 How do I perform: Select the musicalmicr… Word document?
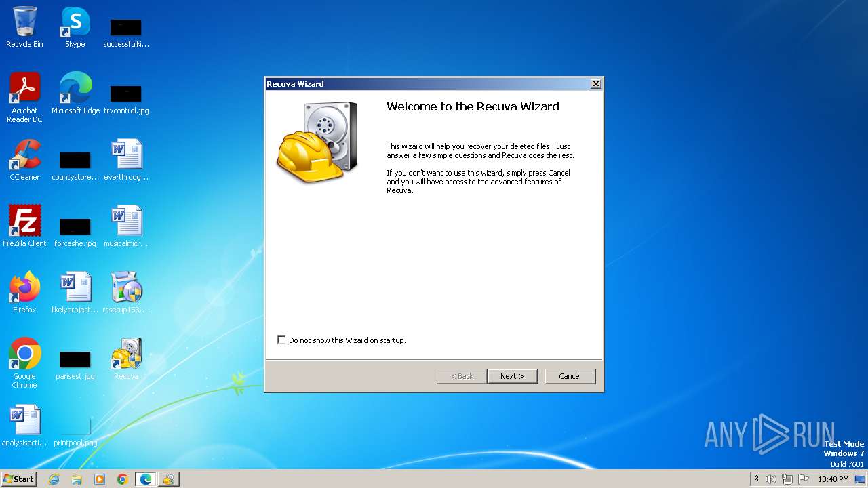coord(126,226)
